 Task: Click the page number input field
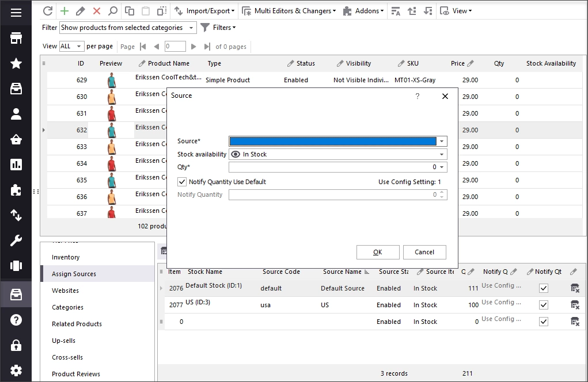click(x=175, y=47)
